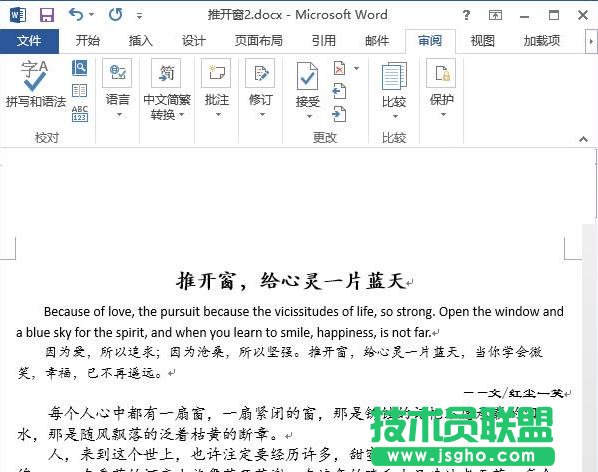Reject the change with the red X icon
This screenshot has width=598, height=472.
(x=339, y=68)
